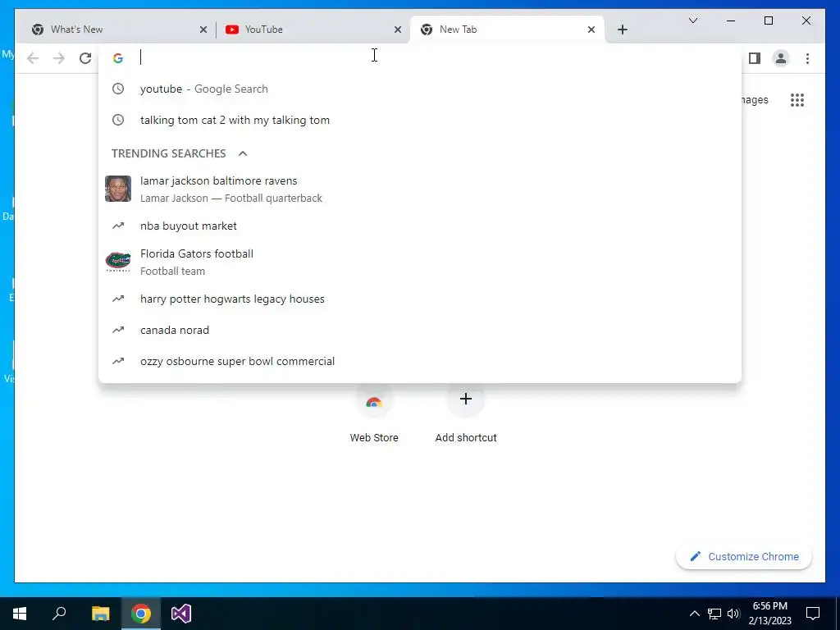
Task: Open the profile avatar icon
Action: tap(781, 58)
